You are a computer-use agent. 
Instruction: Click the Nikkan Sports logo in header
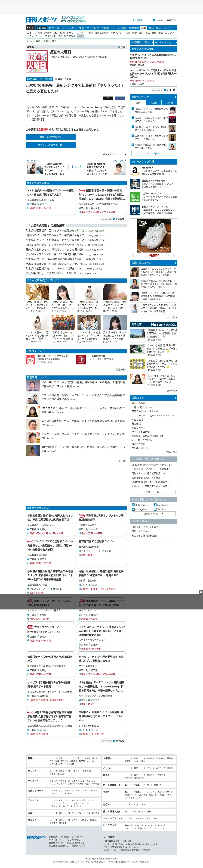click(41, 20)
